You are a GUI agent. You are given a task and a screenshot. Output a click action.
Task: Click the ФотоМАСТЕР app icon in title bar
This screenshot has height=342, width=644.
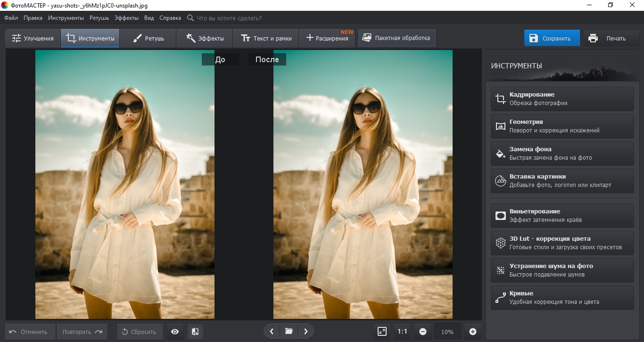tap(6, 5)
